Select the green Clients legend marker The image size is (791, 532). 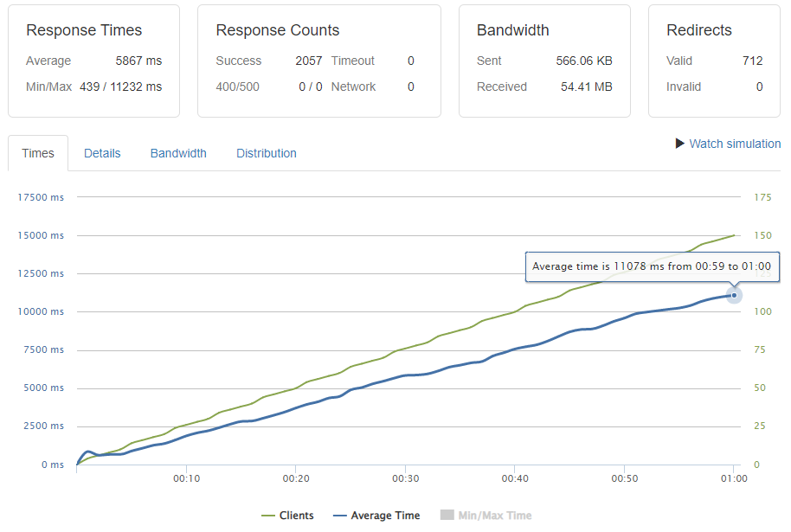(x=267, y=515)
